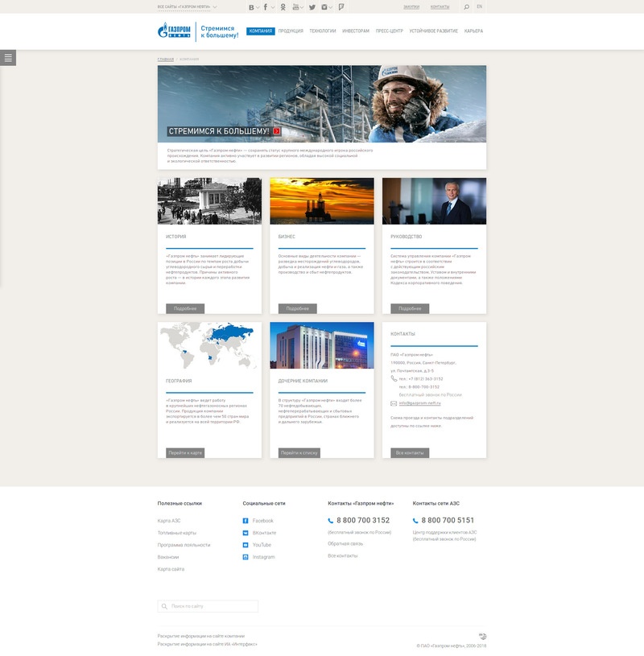Expand the Instagram dropdown in top bar
This screenshot has width=644, height=656.
(332, 7)
